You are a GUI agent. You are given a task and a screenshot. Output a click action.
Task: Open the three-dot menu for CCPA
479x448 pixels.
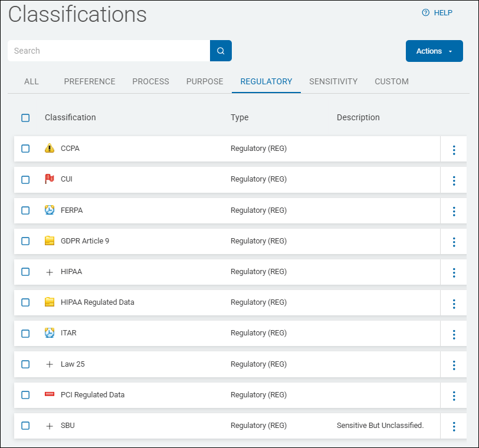pos(454,150)
